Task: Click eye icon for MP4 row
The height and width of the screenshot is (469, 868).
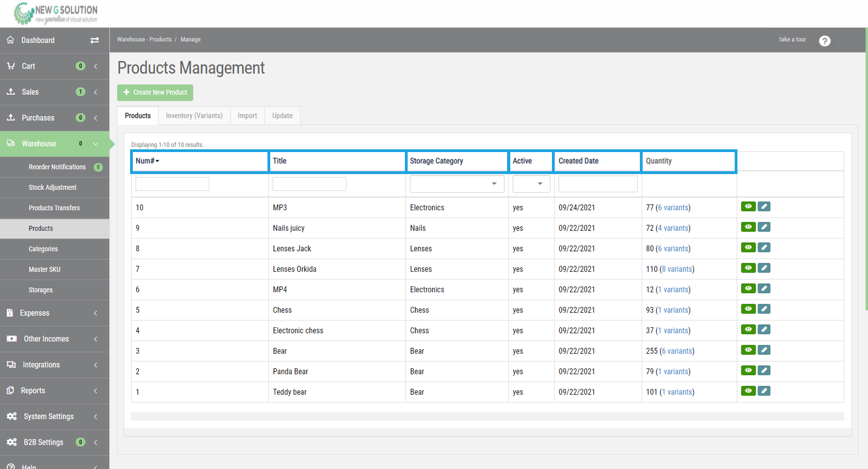Action: (748, 289)
